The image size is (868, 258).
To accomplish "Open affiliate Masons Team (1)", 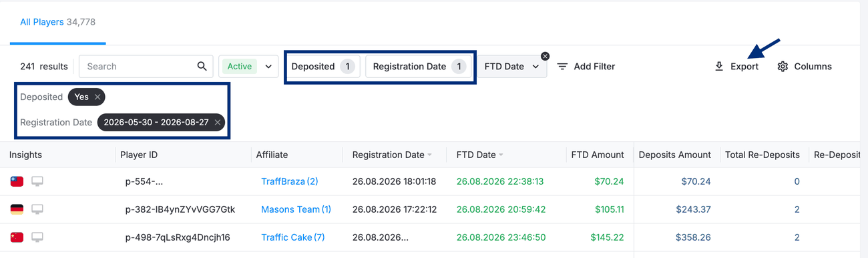I will coord(296,209).
